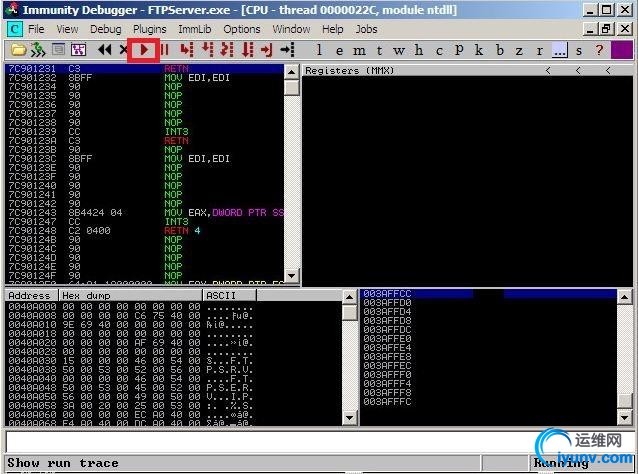Select disassembly line 7C901231 RETN
638x474 pixels.
click(x=144, y=69)
